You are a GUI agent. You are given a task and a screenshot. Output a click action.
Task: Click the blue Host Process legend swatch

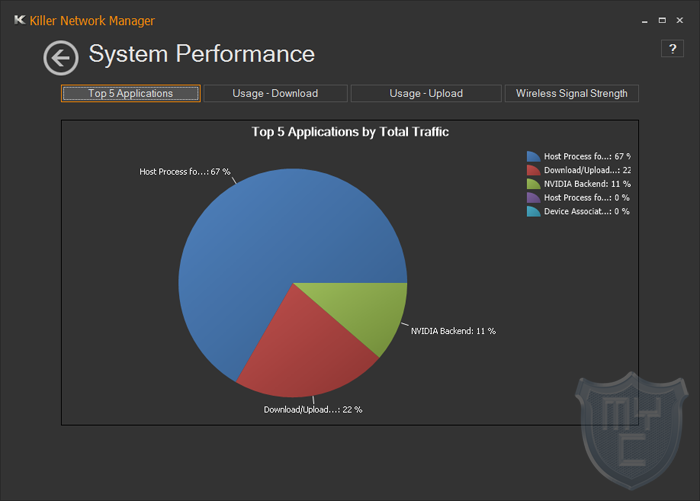533,156
